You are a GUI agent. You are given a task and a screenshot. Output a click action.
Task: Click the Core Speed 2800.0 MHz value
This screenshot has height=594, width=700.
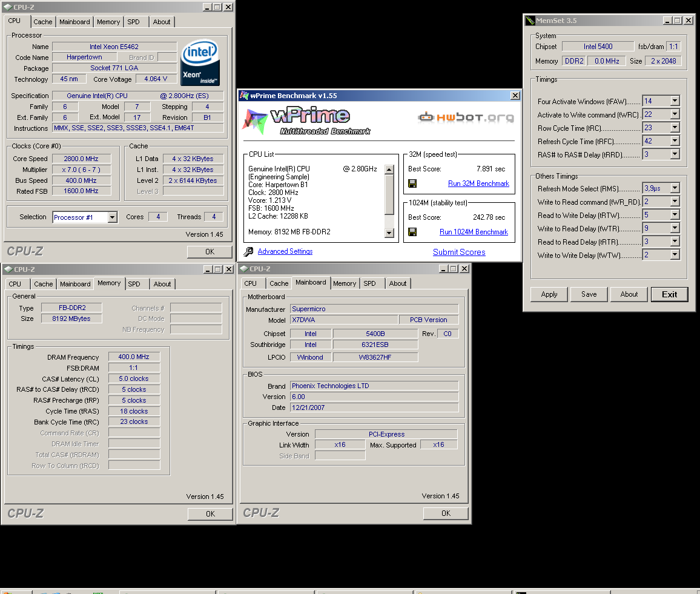click(81, 159)
